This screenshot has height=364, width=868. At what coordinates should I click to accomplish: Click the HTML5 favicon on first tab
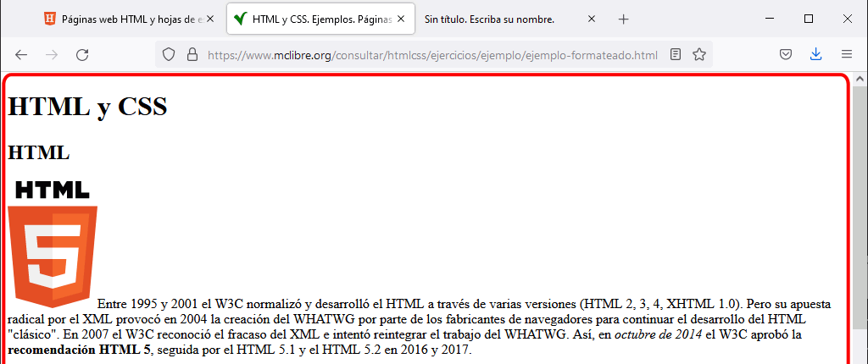(x=50, y=19)
